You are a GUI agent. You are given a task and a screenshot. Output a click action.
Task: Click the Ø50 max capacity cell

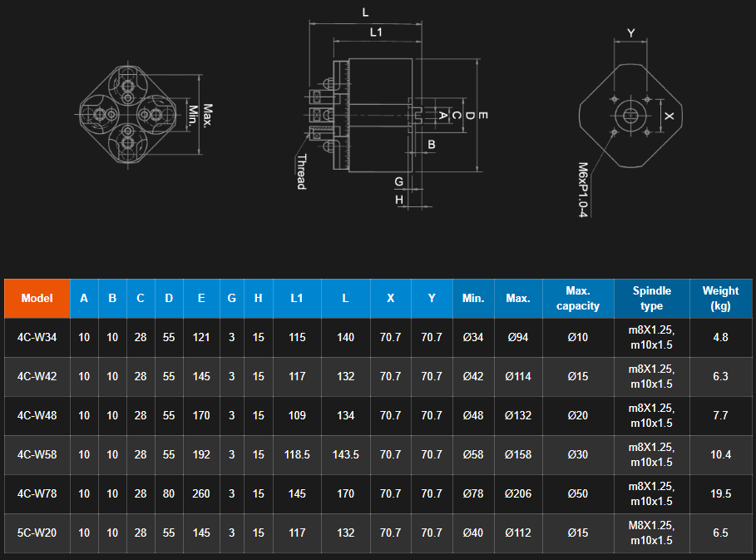pos(577,493)
